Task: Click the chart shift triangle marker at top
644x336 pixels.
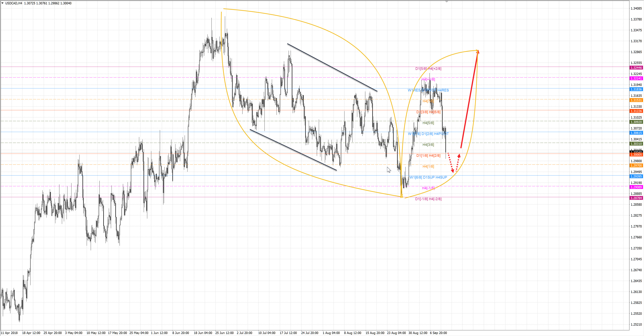Action: point(447,2)
